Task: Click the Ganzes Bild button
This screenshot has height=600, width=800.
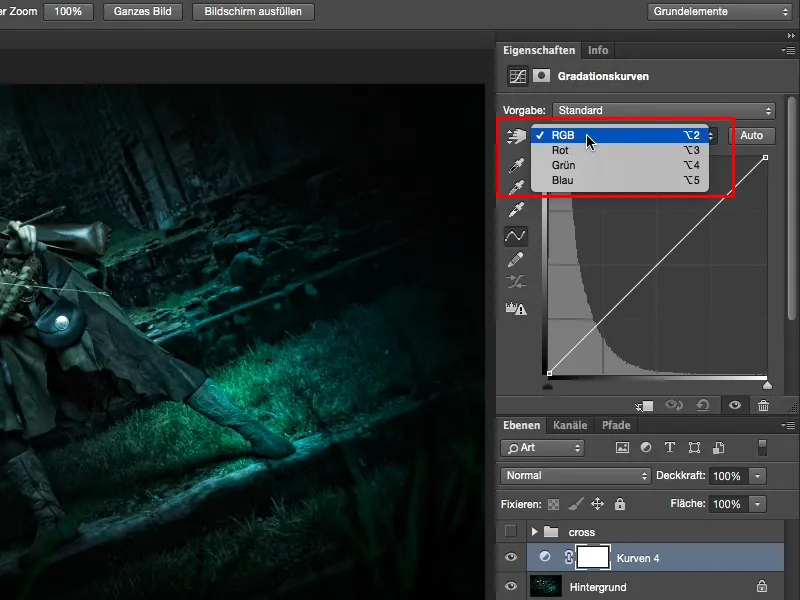Action: (142, 11)
